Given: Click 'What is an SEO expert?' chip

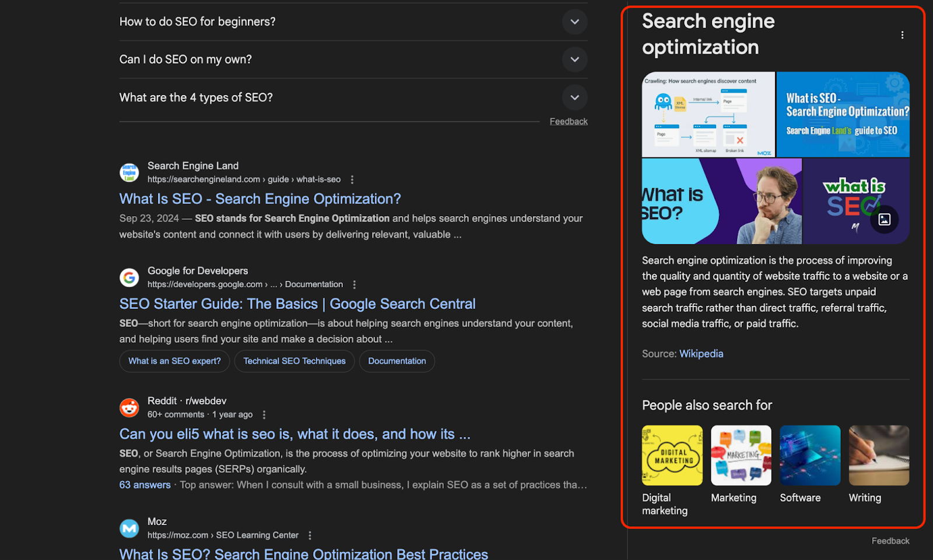Looking at the screenshot, I should (x=175, y=361).
